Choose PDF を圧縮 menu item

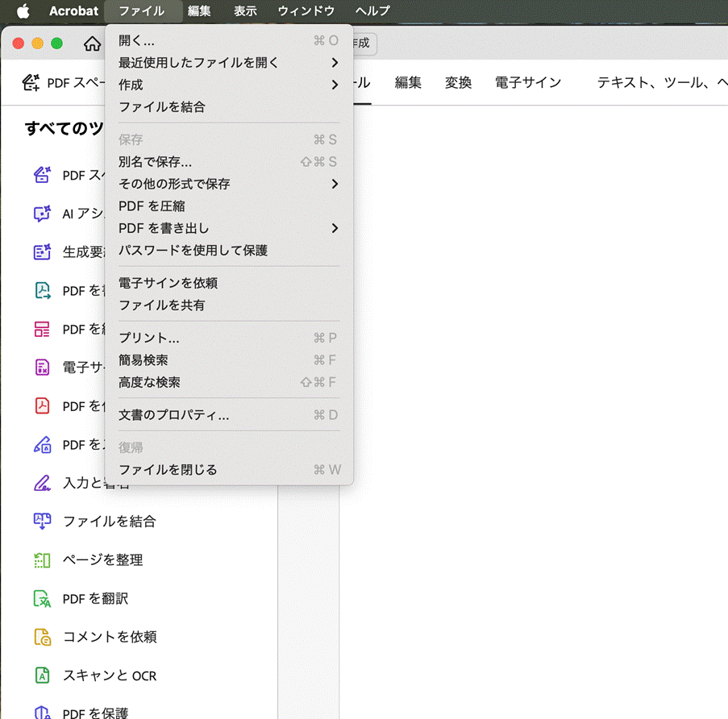pos(229,206)
